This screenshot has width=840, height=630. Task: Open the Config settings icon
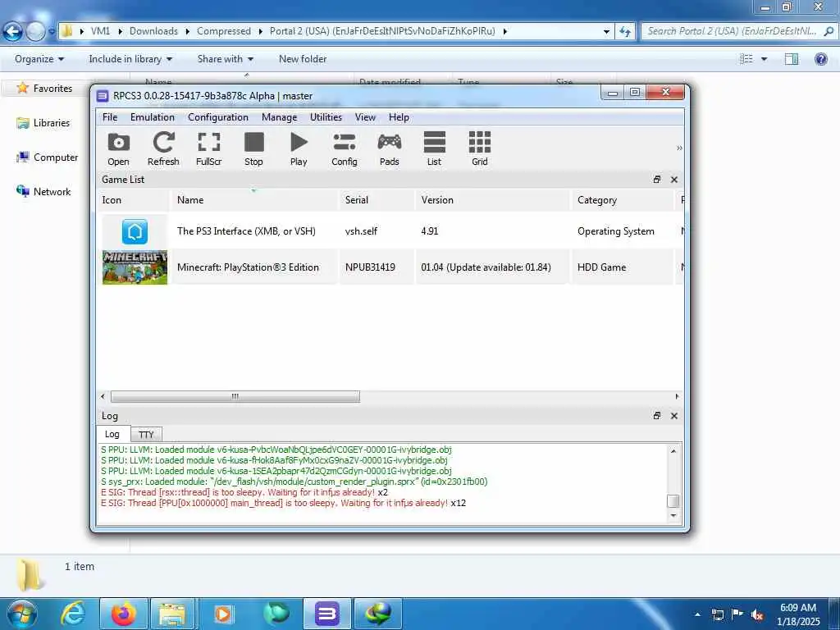pyautogui.click(x=344, y=149)
